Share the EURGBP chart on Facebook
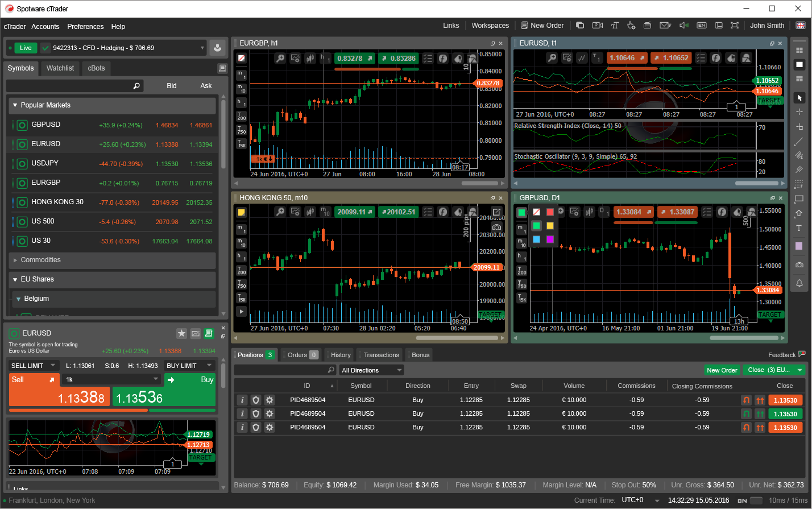This screenshot has width=812, height=509. 442,58
